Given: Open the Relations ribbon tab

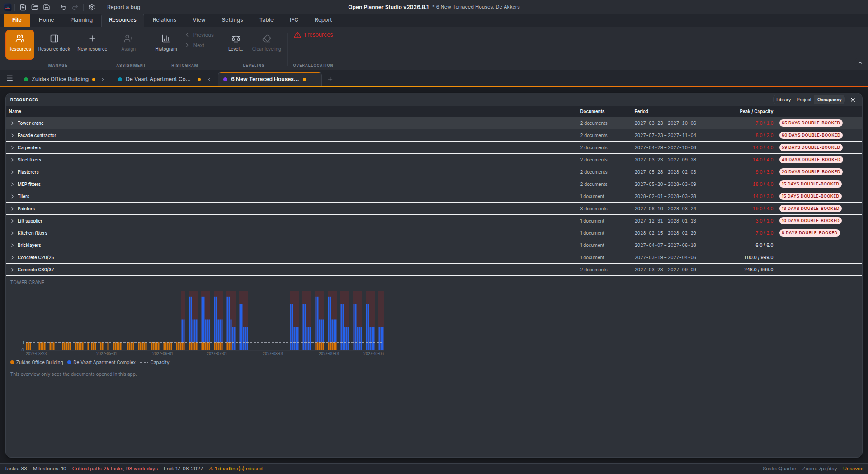Looking at the screenshot, I should click(165, 20).
